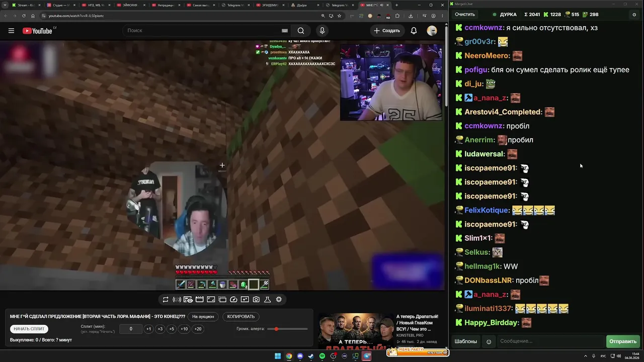Switch to the ЭПИДЕМИЯ tab
The height and width of the screenshot is (362, 644).
270,5
